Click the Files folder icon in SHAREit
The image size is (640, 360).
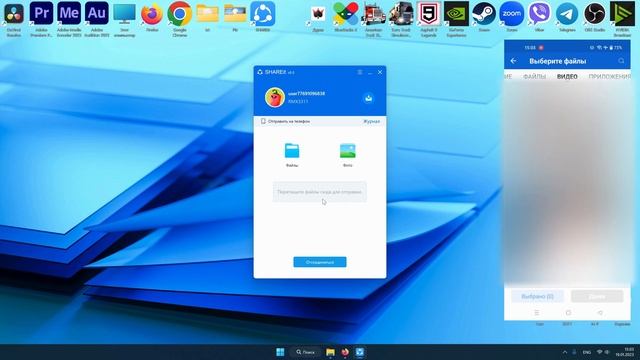[x=292, y=151]
